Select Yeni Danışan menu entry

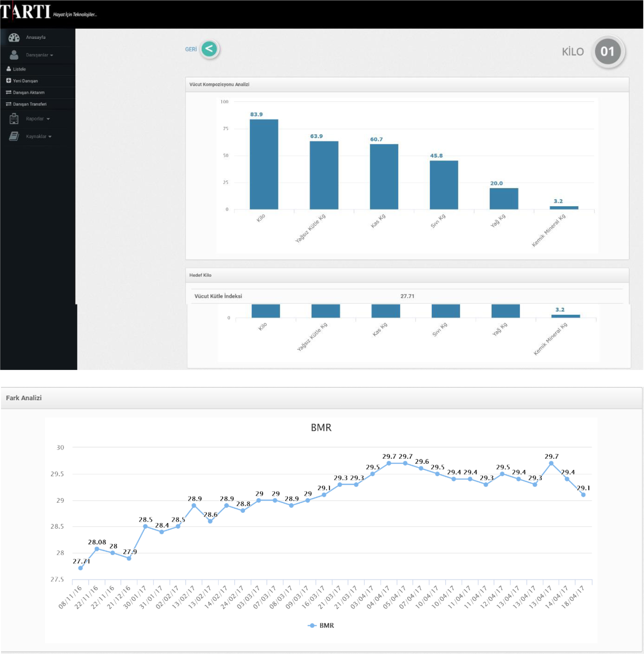pos(25,81)
